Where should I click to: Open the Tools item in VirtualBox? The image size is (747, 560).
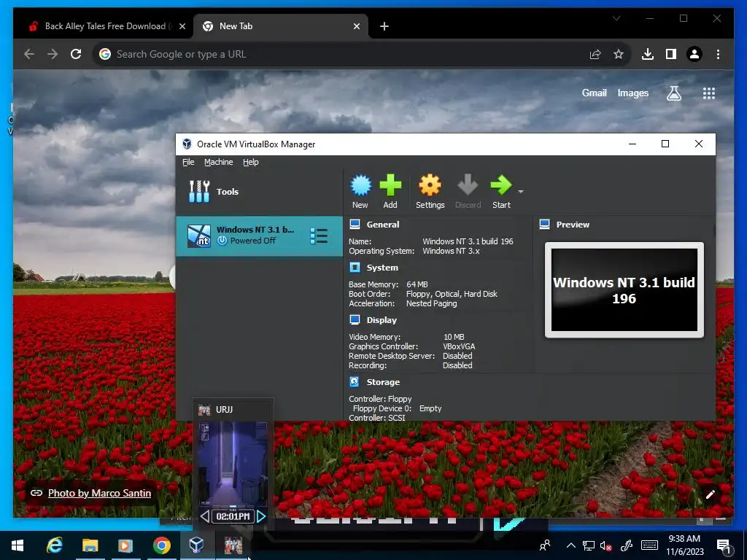click(x=259, y=192)
